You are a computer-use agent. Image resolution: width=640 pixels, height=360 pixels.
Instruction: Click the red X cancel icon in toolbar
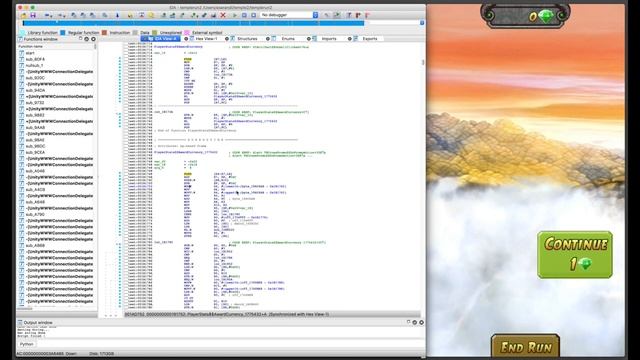(223, 15)
